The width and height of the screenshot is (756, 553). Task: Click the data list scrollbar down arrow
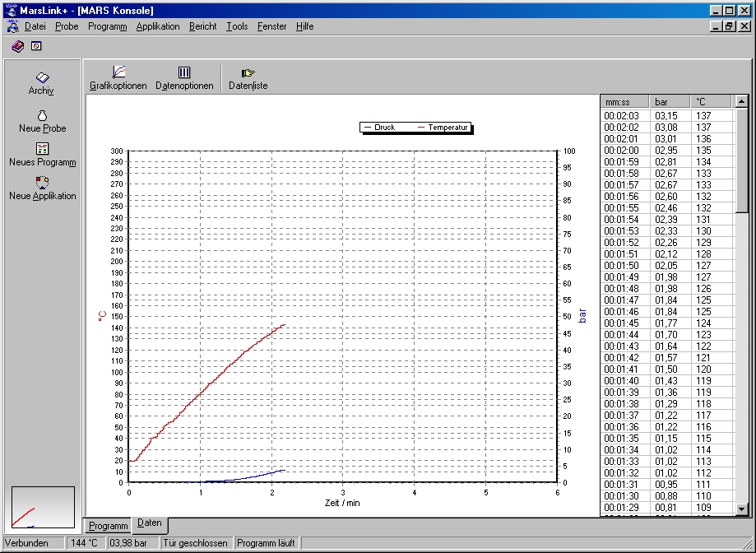tap(742, 510)
